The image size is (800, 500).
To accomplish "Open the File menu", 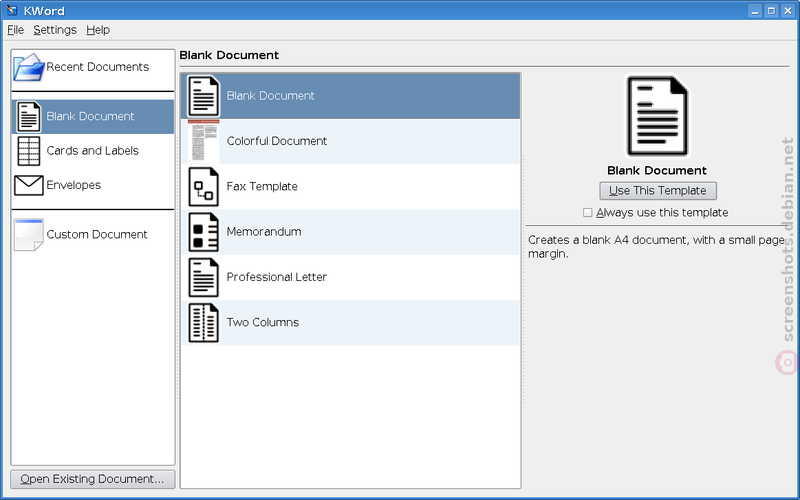I will click(x=15, y=30).
